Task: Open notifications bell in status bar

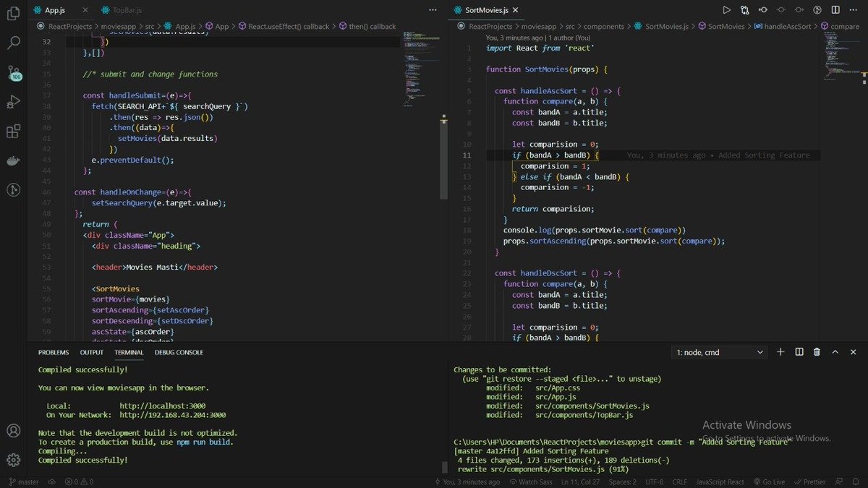Action: click(x=856, y=481)
